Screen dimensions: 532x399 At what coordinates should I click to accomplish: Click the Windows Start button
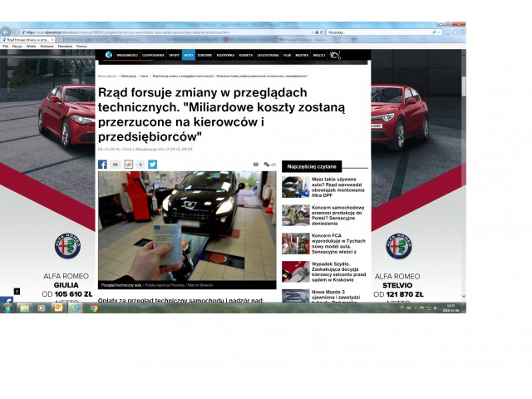tap(7, 308)
